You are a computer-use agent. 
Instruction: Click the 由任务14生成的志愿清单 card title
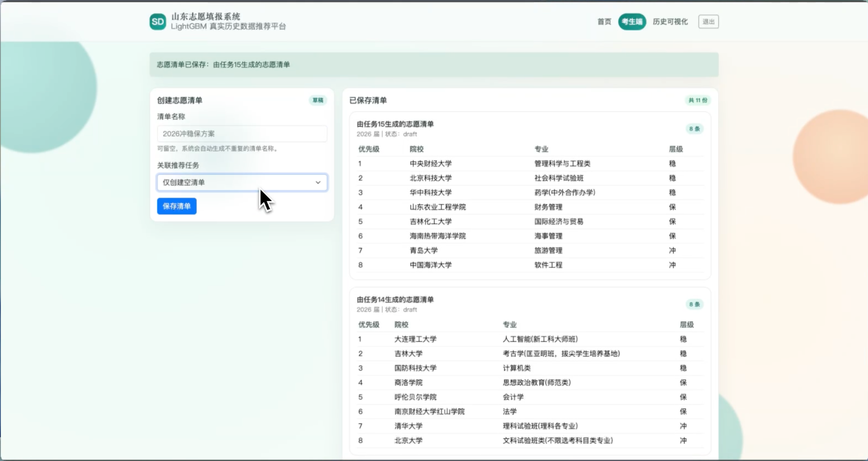click(x=395, y=300)
